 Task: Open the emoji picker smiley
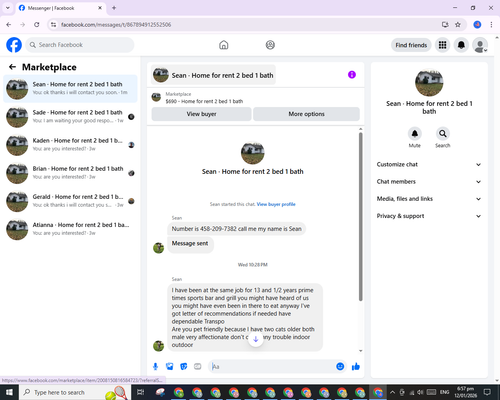pyautogui.click(x=340, y=367)
